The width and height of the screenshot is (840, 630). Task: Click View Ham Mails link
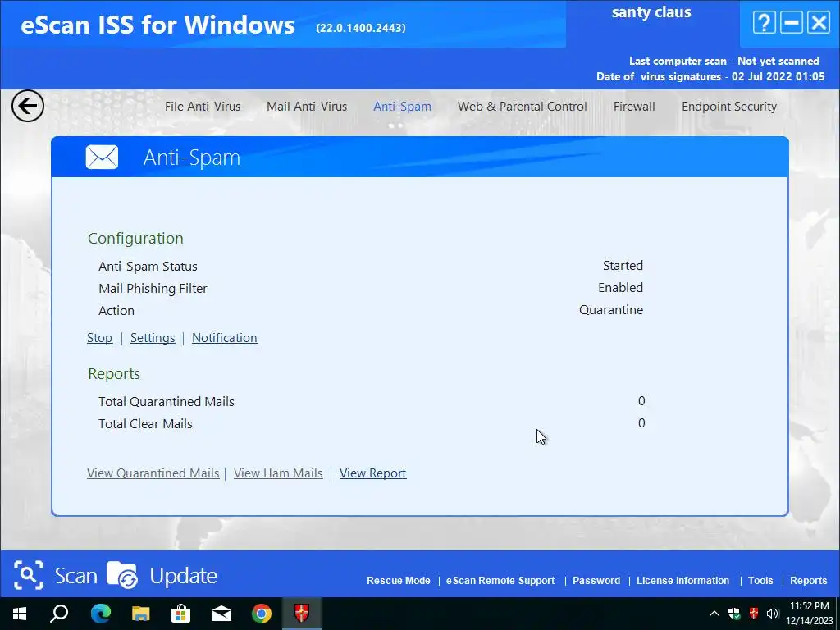pyautogui.click(x=279, y=473)
